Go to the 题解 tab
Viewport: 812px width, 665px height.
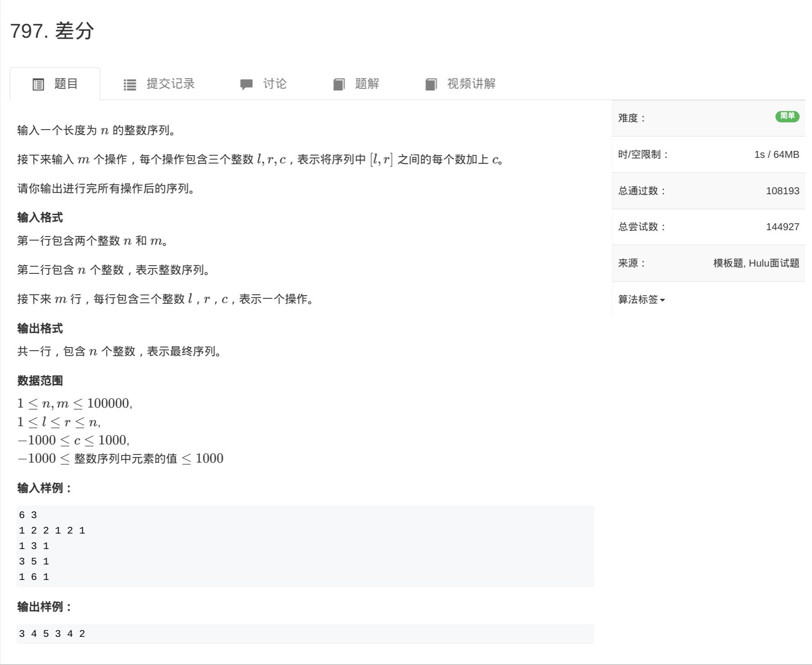click(367, 84)
